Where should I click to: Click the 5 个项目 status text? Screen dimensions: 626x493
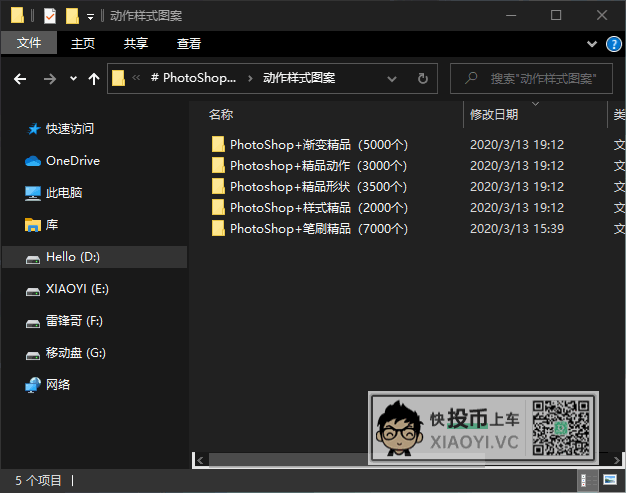click(x=38, y=480)
